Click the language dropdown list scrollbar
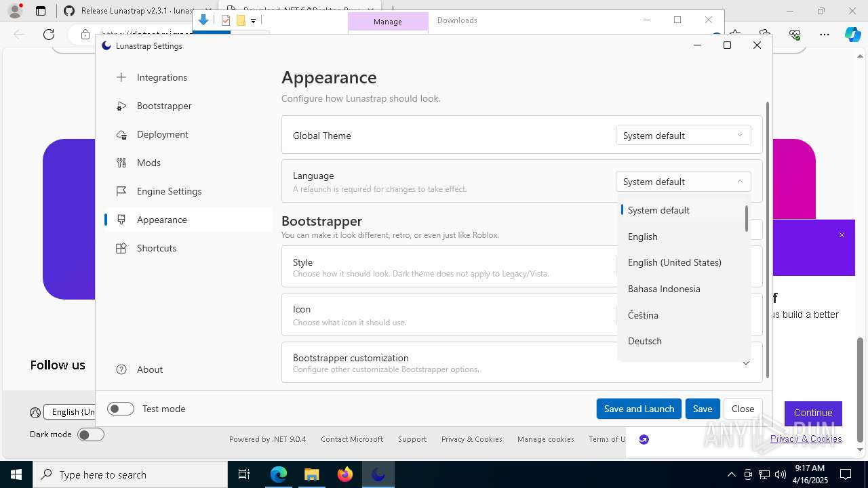Screen dimensions: 868x488 747,219
